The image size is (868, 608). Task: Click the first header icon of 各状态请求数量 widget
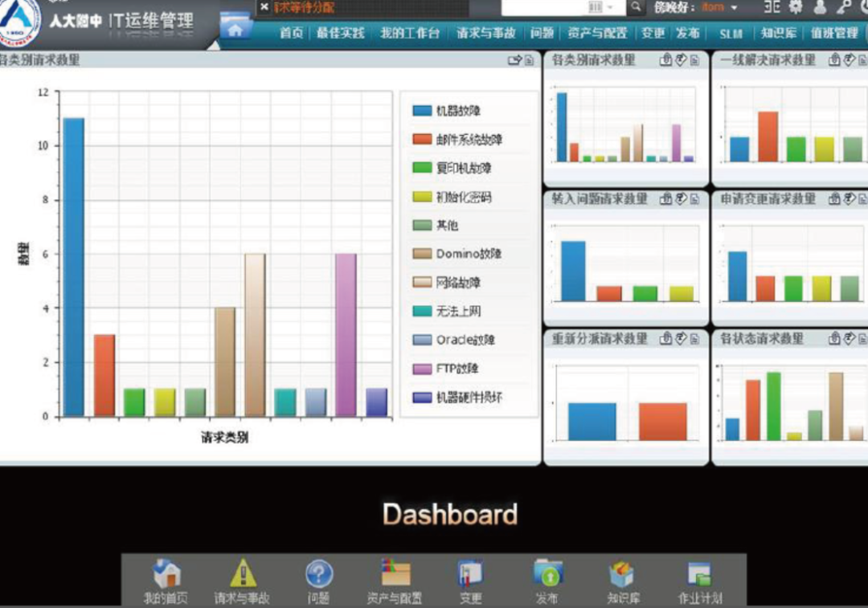[x=834, y=338]
